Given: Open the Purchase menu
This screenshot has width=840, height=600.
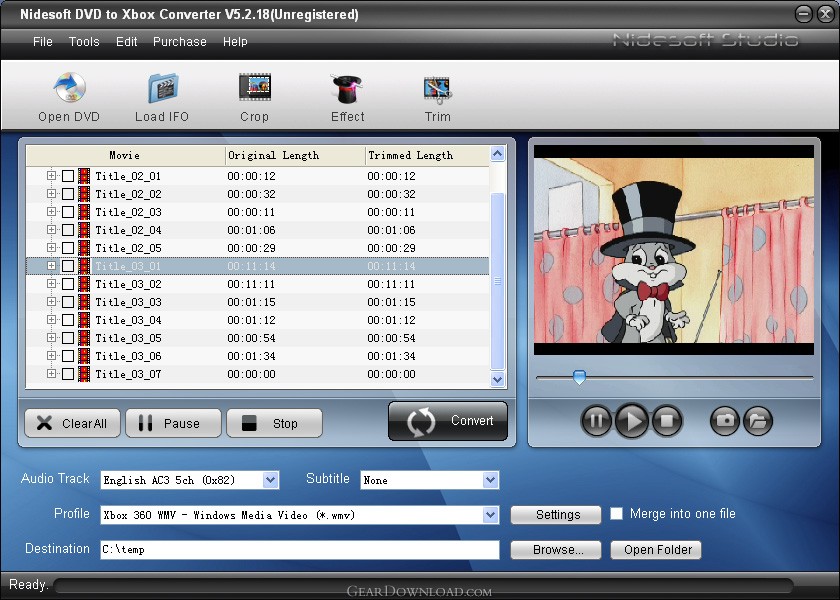Looking at the screenshot, I should (x=179, y=42).
